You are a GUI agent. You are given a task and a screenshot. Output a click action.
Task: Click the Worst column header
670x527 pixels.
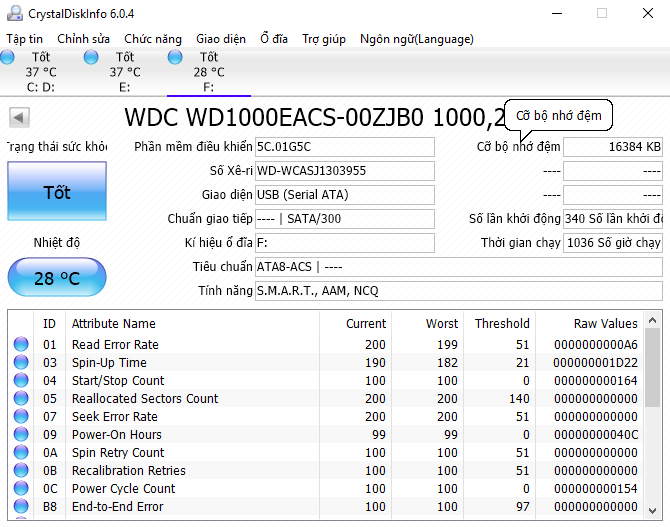pyautogui.click(x=427, y=324)
